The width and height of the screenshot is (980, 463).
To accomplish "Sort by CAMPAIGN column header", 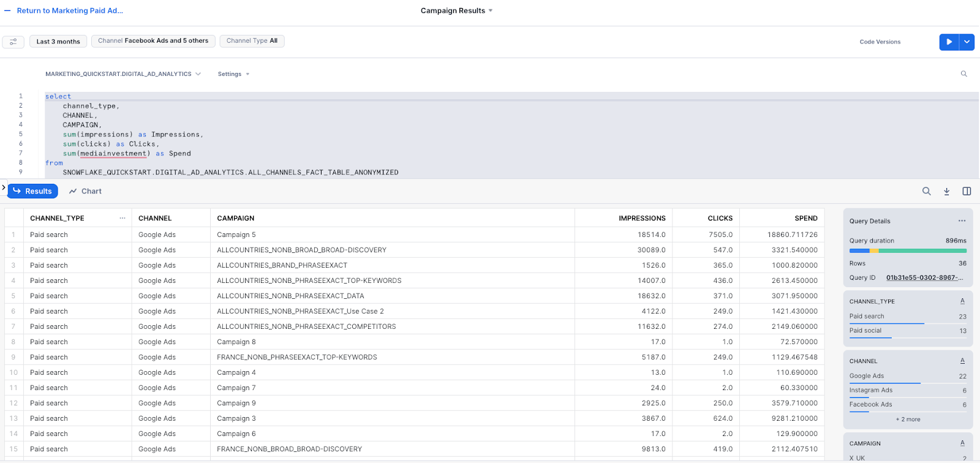I will pyautogui.click(x=235, y=218).
